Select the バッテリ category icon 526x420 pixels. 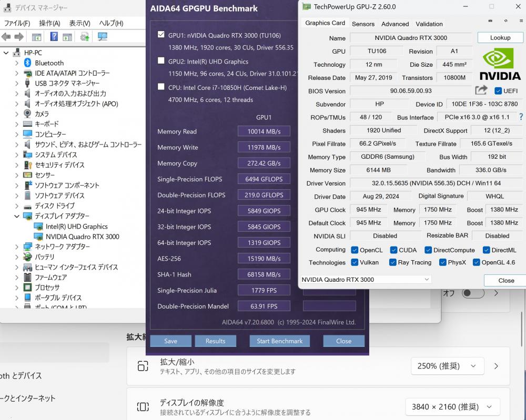(x=27, y=257)
